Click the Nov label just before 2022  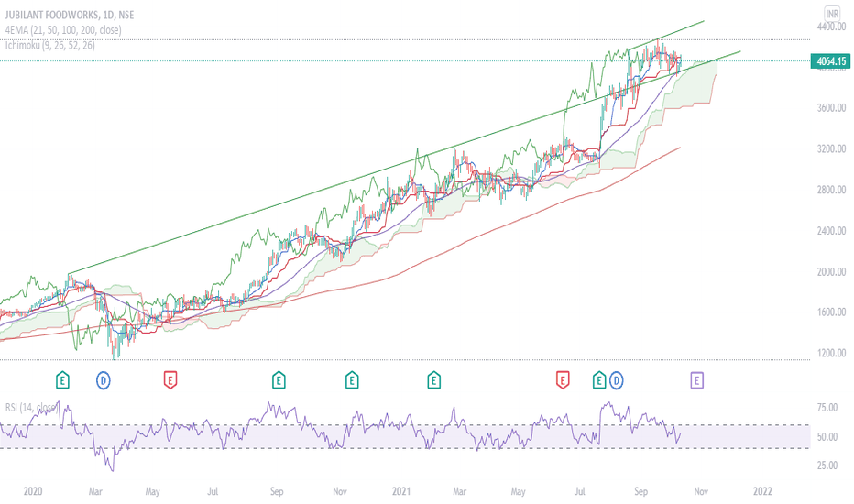coord(701,491)
